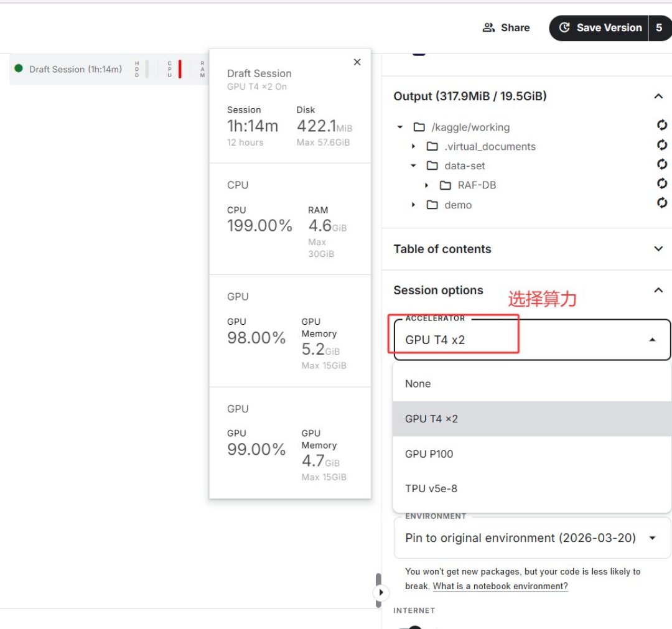Click the RAM usage indicator label
Viewport: 672px width, 629px height.
point(202,69)
